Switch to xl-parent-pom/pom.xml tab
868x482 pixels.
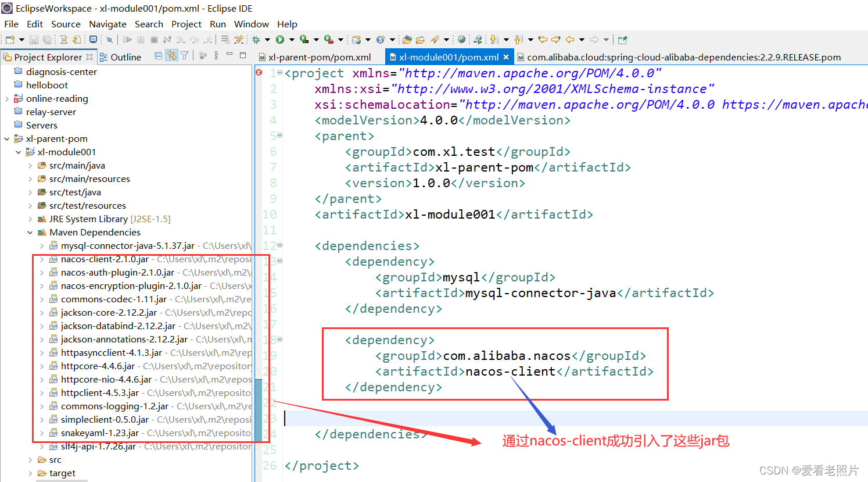tap(320, 57)
